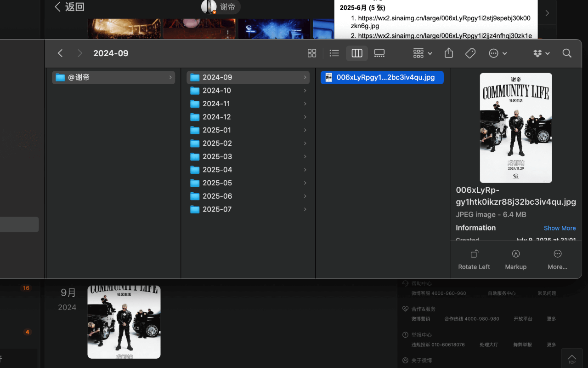The image size is (588, 368).
Task: Click Show More in Information section
Action: [x=560, y=228]
